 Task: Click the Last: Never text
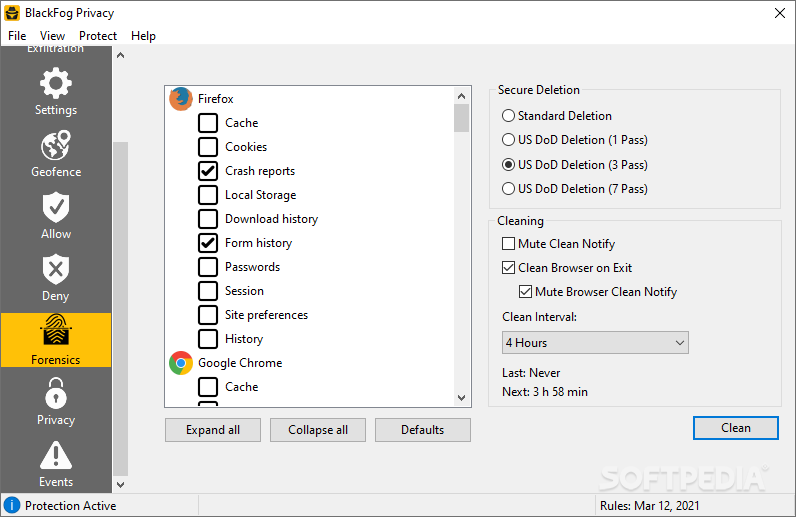pos(531,373)
